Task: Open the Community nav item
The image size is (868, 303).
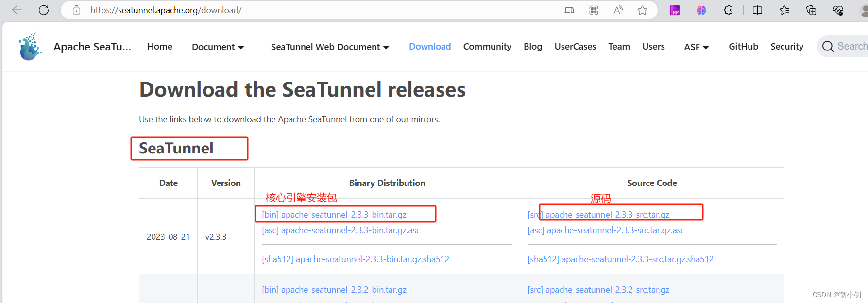Action: (x=487, y=47)
